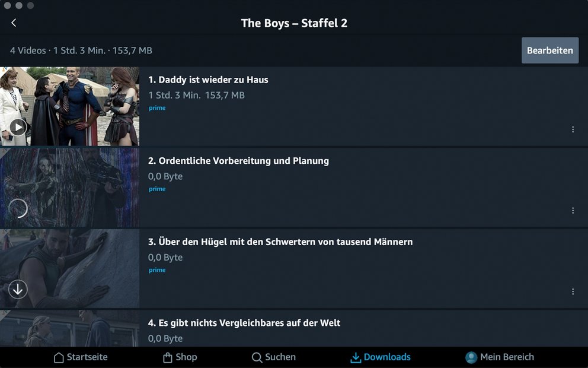Screen dimensions: 588x368
Task: Download episode 3 using the arrow icon
Action: coord(18,290)
